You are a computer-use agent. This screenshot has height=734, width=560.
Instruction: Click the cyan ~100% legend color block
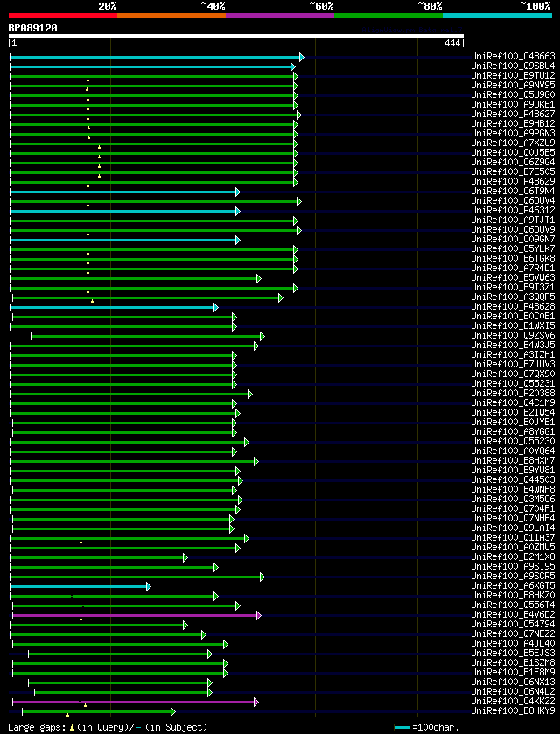[x=497, y=16]
